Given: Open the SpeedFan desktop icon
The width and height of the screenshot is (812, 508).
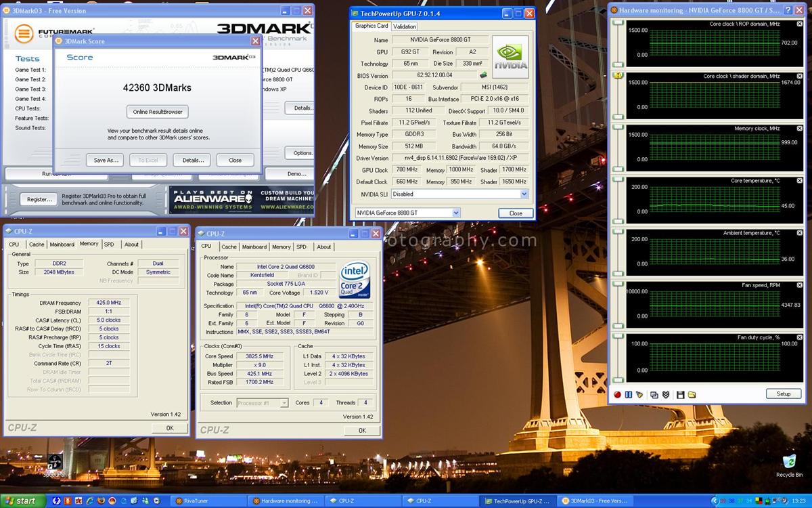Looking at the screenshot, I should coord(54,465).
